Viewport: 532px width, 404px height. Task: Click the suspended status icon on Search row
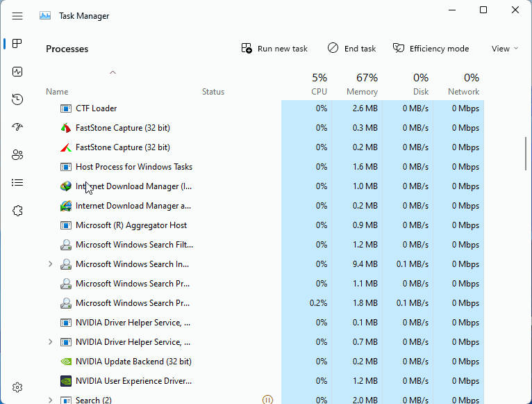(267, 400)
